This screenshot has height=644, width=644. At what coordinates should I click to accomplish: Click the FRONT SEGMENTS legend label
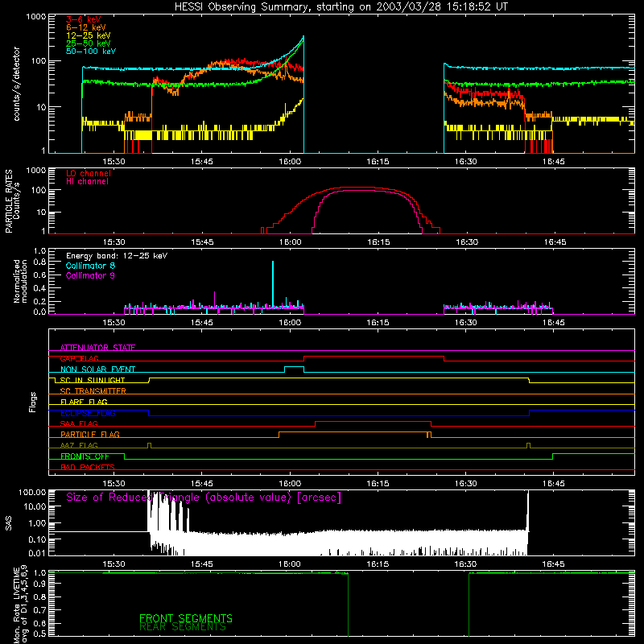point(186,618)
